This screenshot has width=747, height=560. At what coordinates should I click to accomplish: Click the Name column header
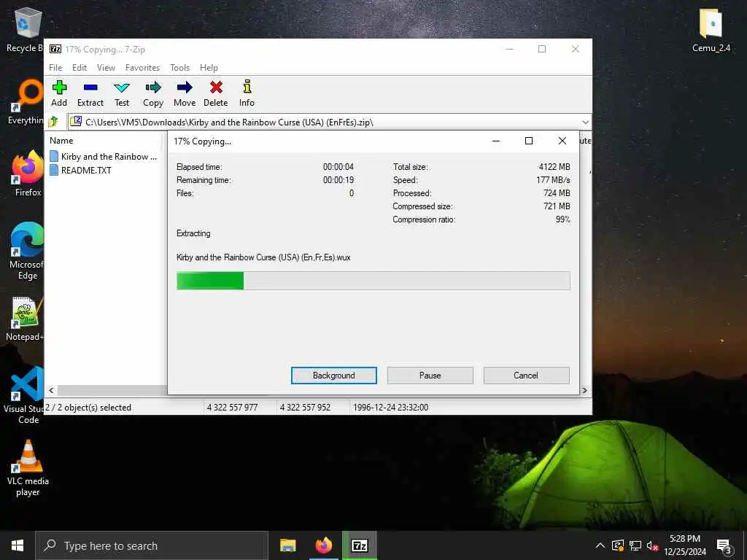click(x=61, y=141)
